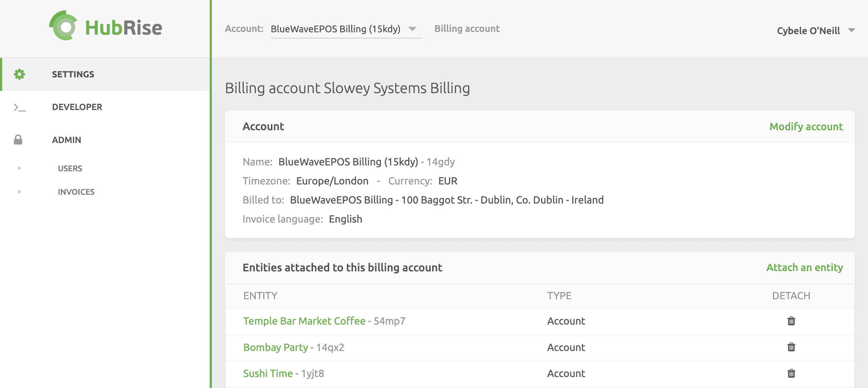
Task: Click the Developer terminal prompt icon
Action: point(20,107)
